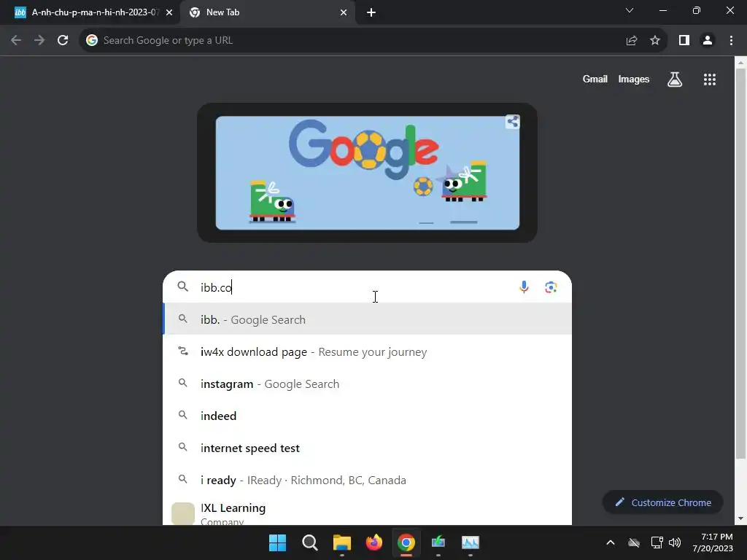Choose 'internet speed test' suggestion
Screen dimensions: 747x560
point(368,448)
